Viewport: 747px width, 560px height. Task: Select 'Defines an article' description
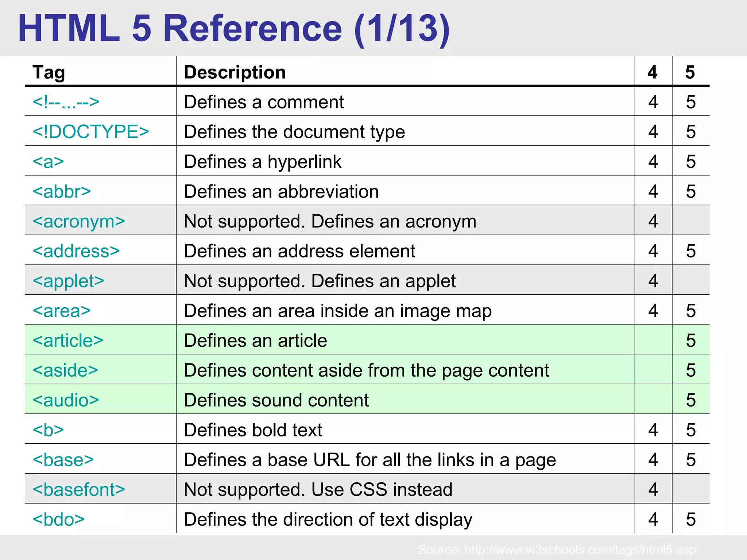255,341
